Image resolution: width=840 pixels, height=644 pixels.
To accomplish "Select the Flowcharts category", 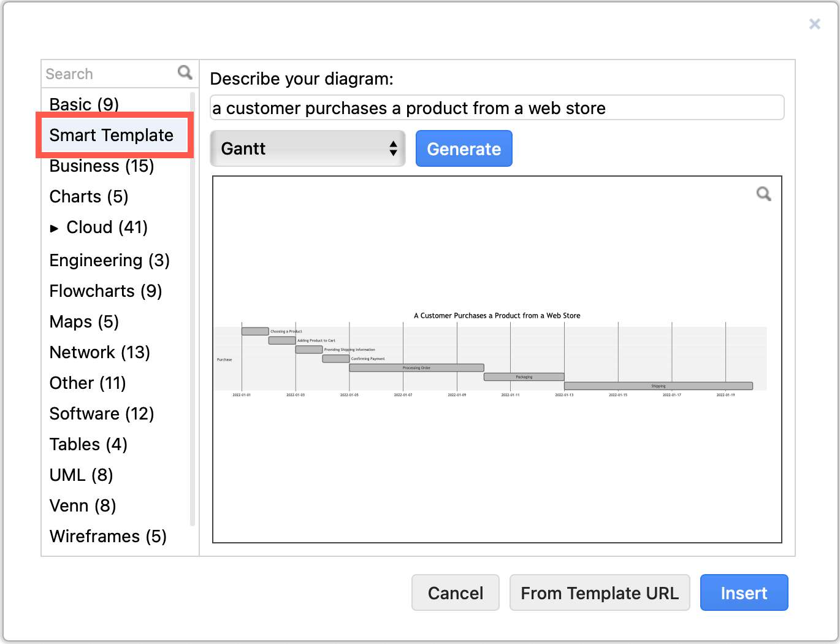I will tap(105, 291).
